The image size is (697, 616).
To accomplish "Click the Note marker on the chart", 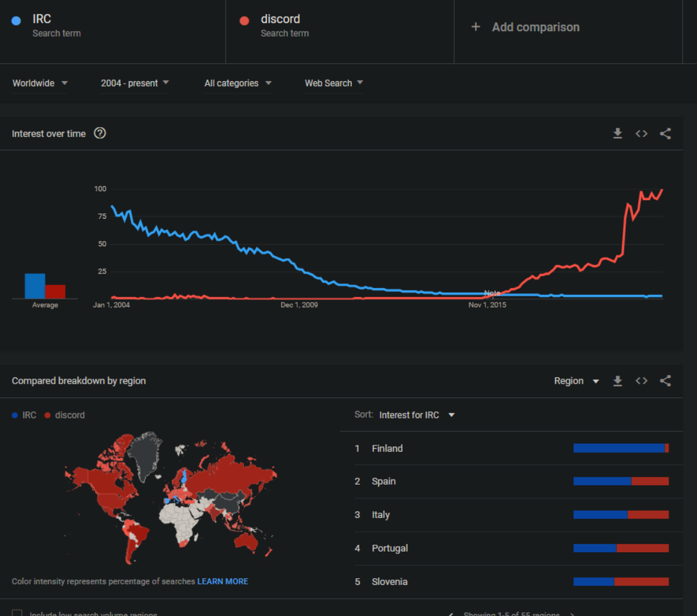I will [x=492, y=293].
